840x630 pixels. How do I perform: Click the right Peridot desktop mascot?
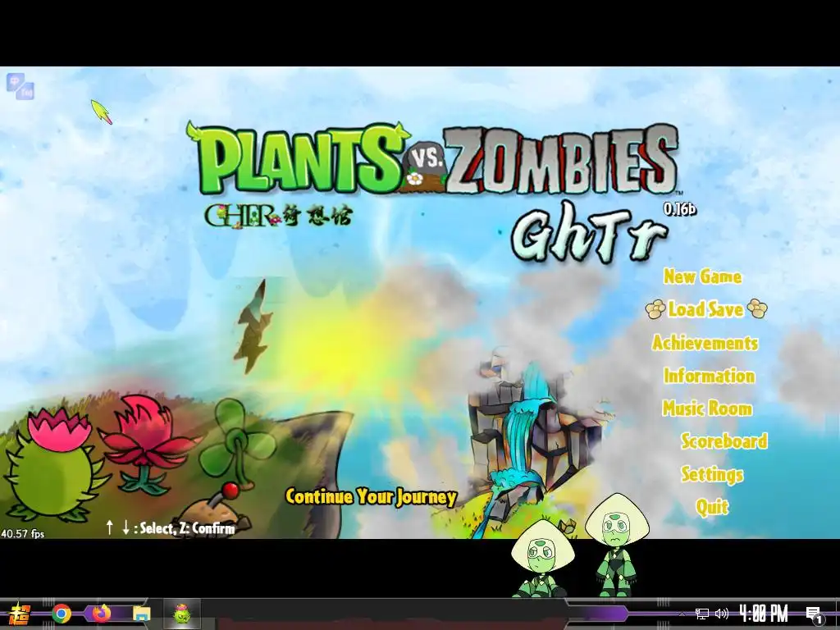(x=616, y=546)
